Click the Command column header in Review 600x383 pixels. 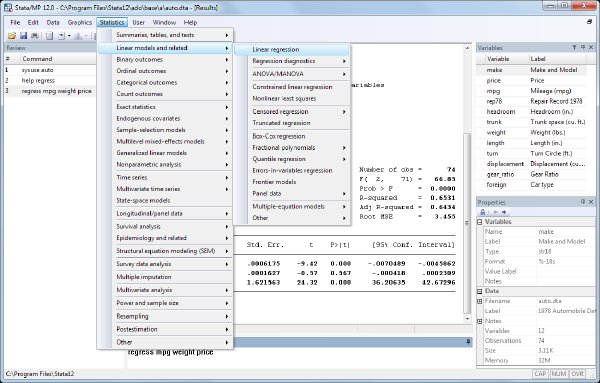57,59
